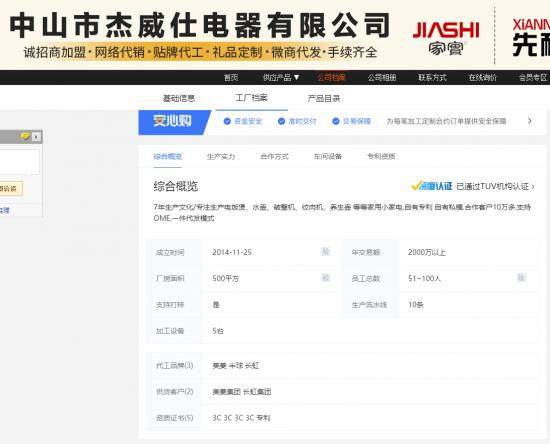The width and height of the screenshot is (550, 444).
Task: Go to 公司相册 in the navigation bar
Action: (x=382, y=78)
